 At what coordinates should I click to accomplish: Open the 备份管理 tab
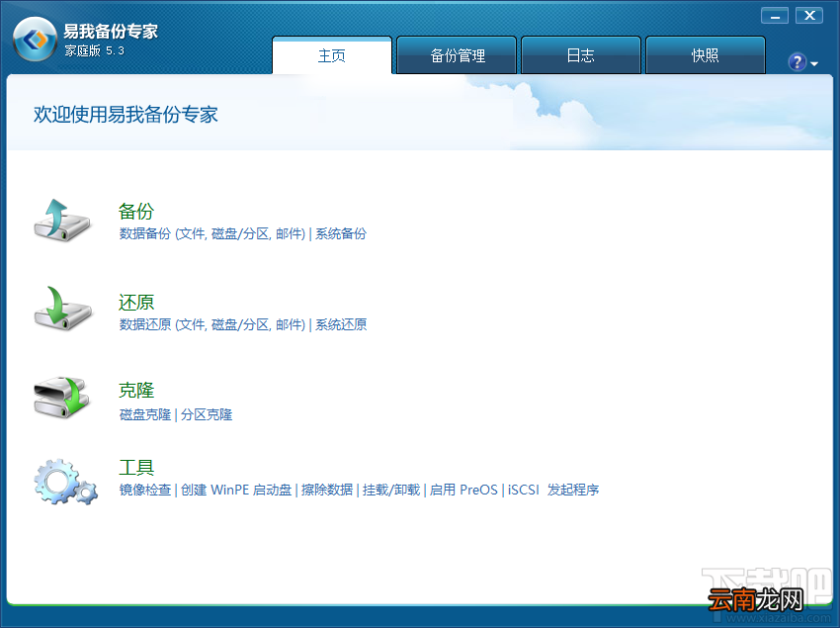pos(457,55)
